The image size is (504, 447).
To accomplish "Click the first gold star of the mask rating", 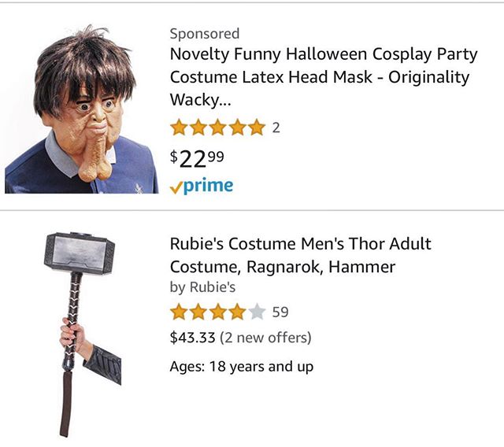I will (180, 127).
